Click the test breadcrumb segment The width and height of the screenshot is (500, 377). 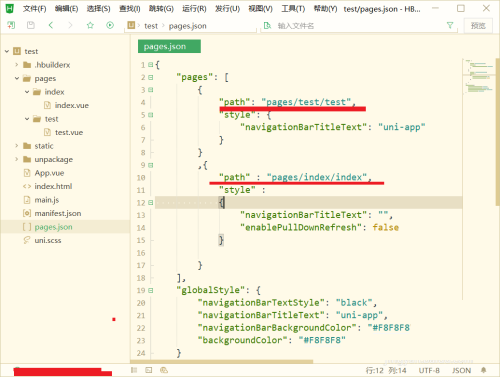(151, 26)
